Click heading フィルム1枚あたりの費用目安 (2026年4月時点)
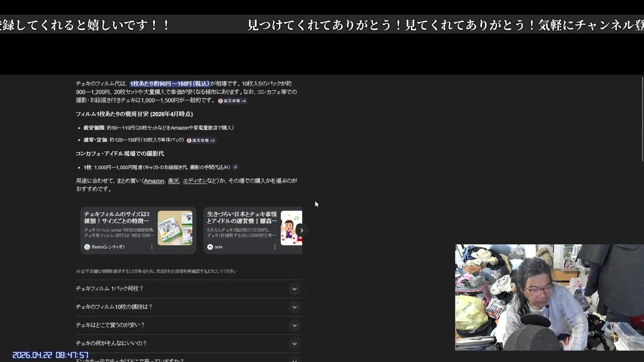 [134, 114]
